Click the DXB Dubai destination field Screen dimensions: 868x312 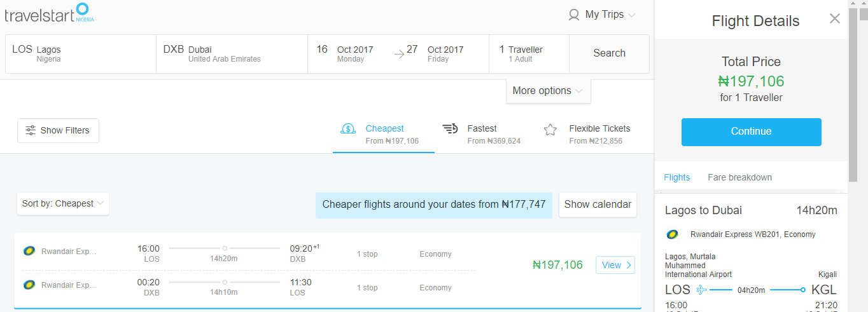[232, 54]
